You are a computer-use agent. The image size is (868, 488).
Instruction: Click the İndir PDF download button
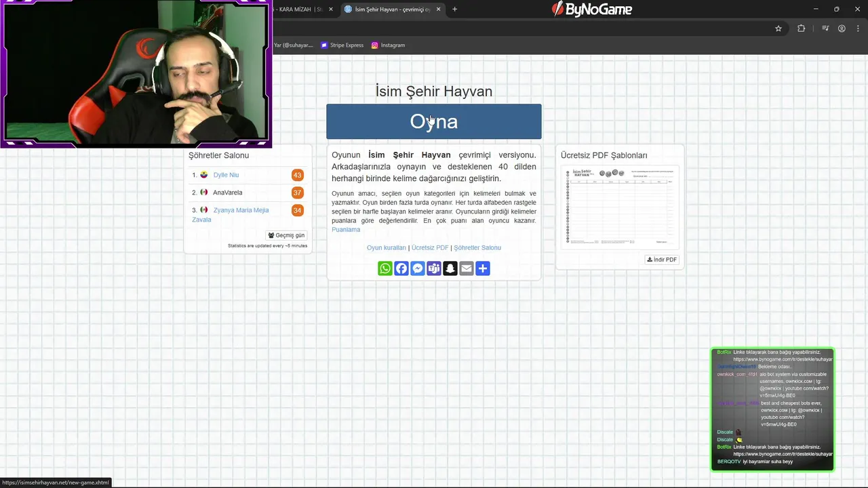pos(662,260)
